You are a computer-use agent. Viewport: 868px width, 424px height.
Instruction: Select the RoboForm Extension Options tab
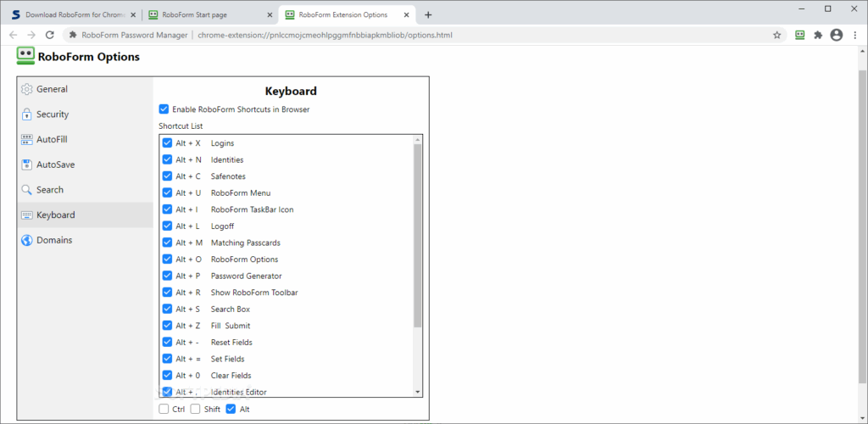[347, 15]
